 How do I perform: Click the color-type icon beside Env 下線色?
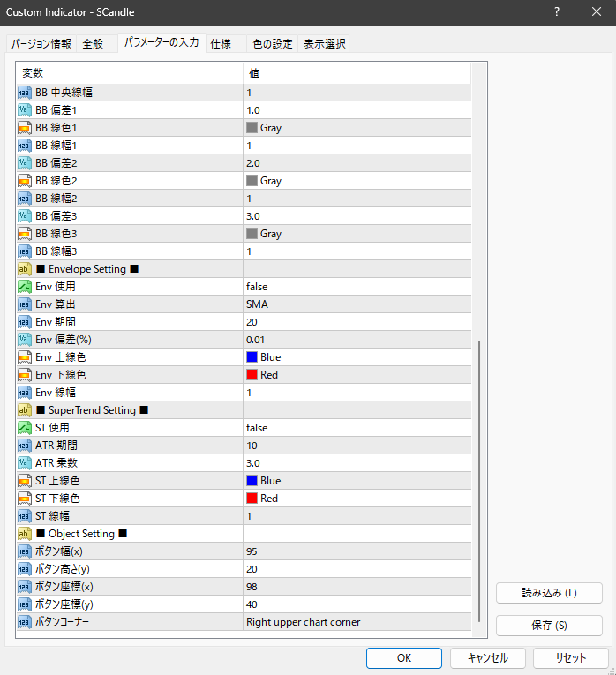point(25,375)
